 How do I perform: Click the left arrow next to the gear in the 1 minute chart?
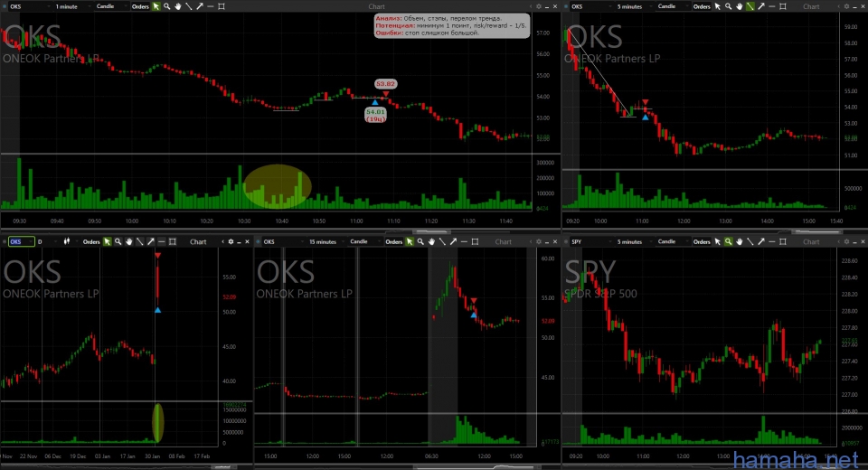[x=531, y=6]
